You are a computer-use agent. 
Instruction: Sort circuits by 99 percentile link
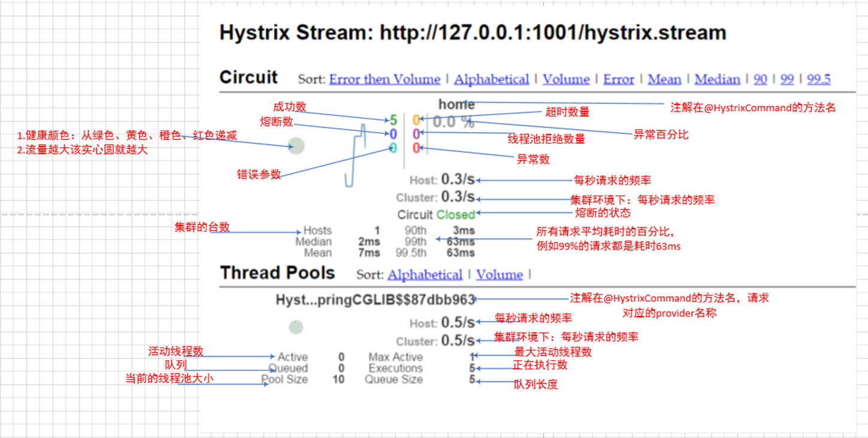(787, 80)
